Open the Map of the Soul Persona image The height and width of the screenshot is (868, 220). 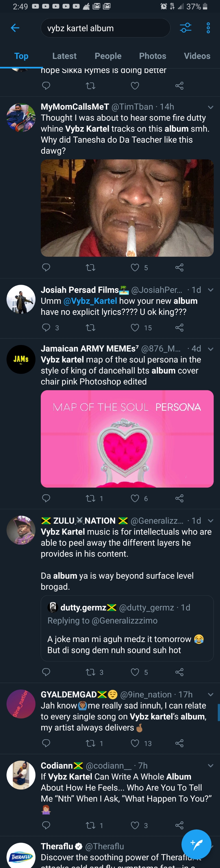pos(127,439)
